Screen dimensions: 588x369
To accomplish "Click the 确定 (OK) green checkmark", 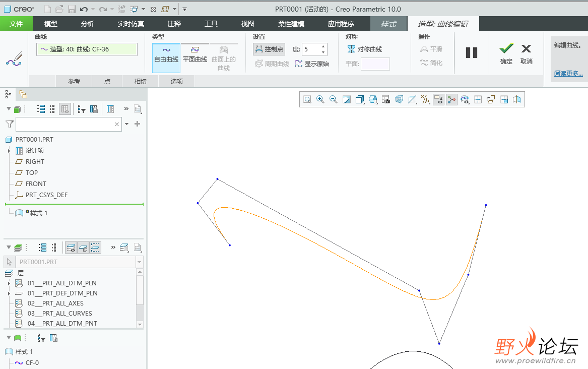I will [x=506, y=53].
